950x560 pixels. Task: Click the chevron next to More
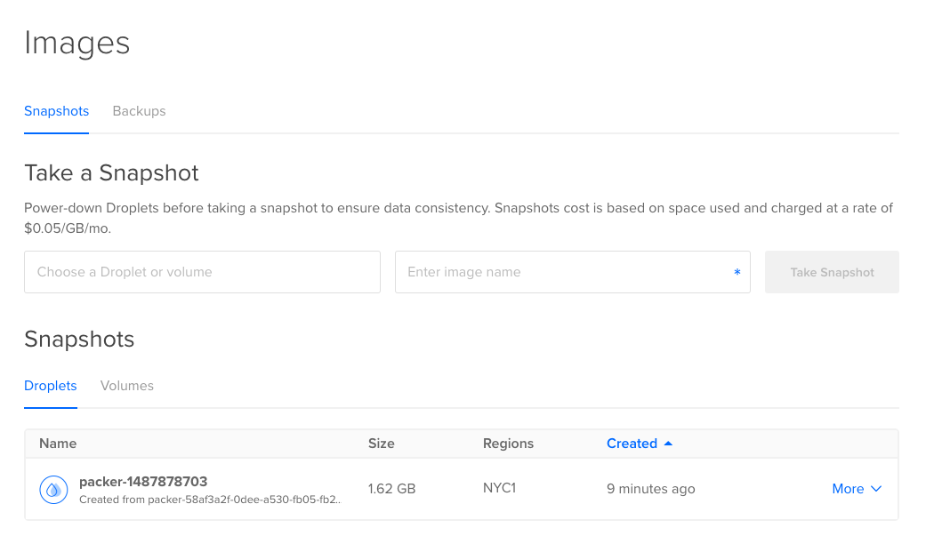coord(875,489)
